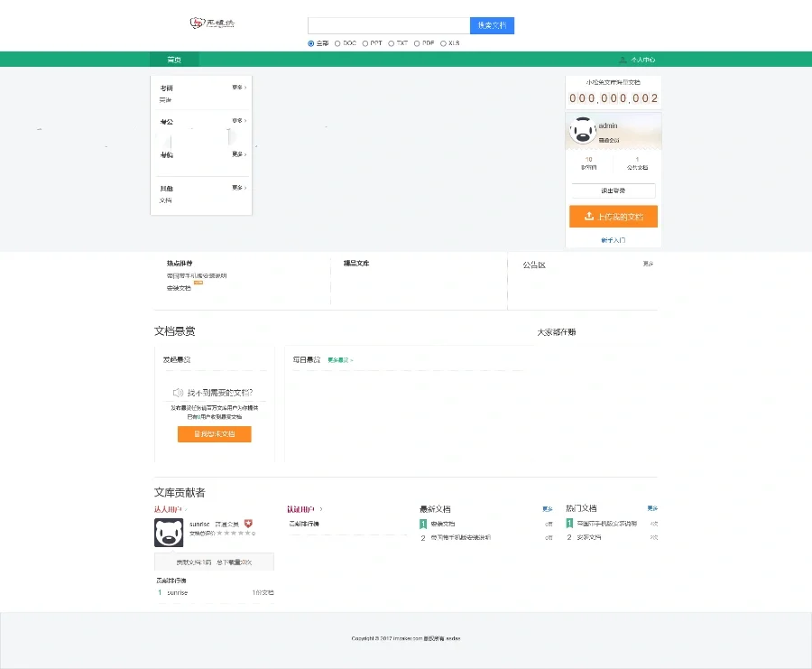
Task: Click the red badge icon next to sunrise
Action: pos(248,524)
